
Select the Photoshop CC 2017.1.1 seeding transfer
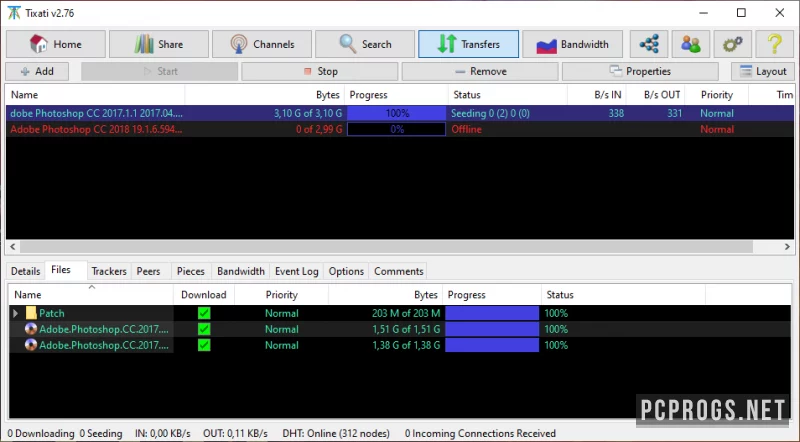point(399,113)
